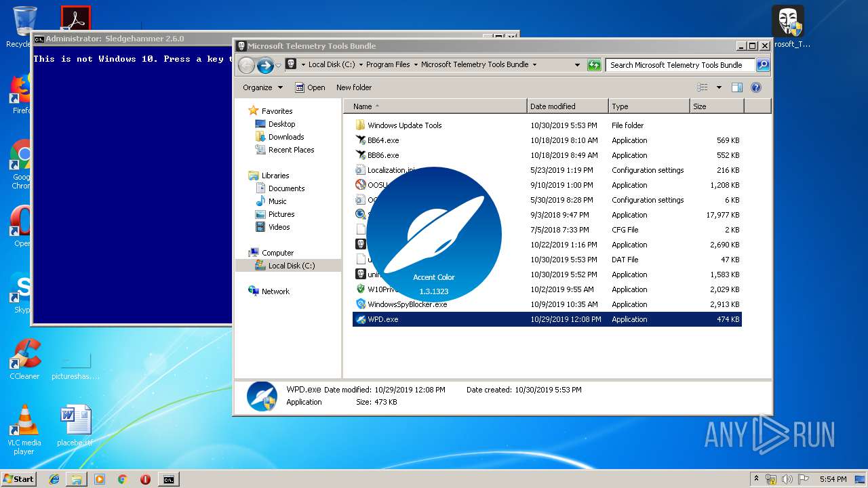Show hidden tray icons arrow
The height and width of the screenshot is (488, 868).
pos(756,479)
